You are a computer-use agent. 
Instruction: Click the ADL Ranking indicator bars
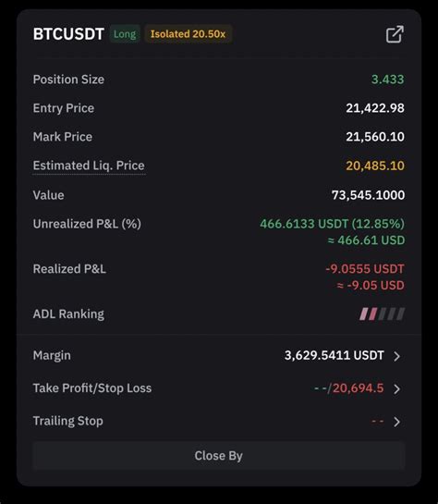point(382,313)
